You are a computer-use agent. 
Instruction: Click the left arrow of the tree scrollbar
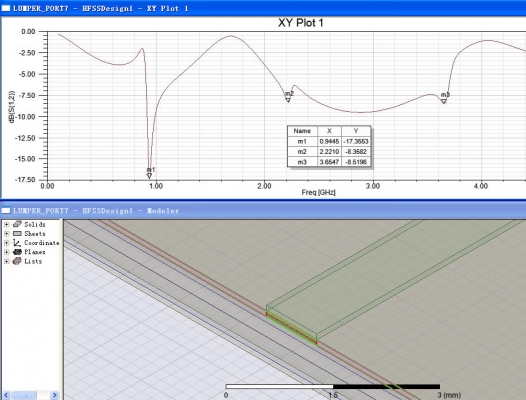coord(6,395)
